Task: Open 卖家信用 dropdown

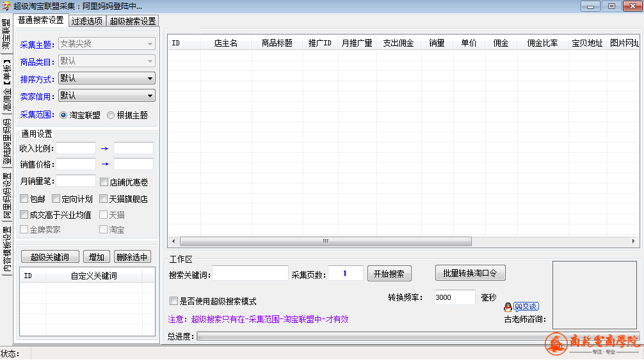Action: click(x=107, y=95)
